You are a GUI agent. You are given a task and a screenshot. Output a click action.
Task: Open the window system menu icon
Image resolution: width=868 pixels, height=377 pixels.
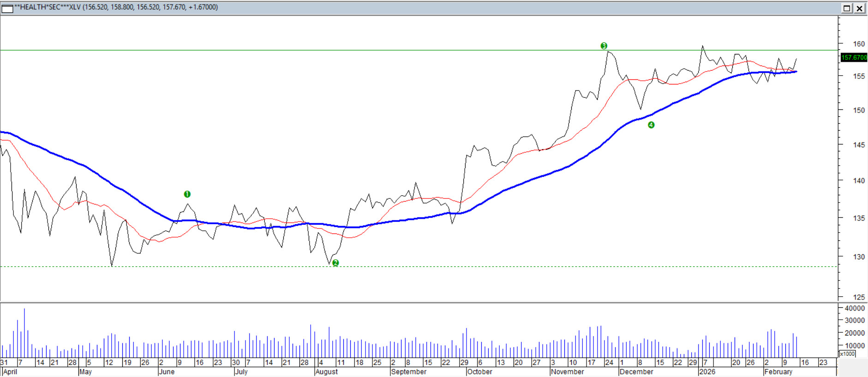click(x=7, y=8)
